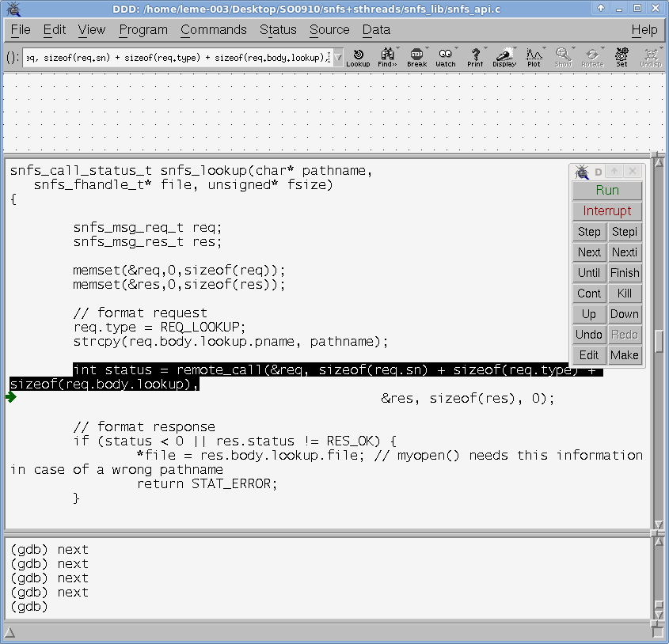Click the Stepi button
The height and width of the screenshot is (644, 669).
pyautogui.click(x=624, y=232)
